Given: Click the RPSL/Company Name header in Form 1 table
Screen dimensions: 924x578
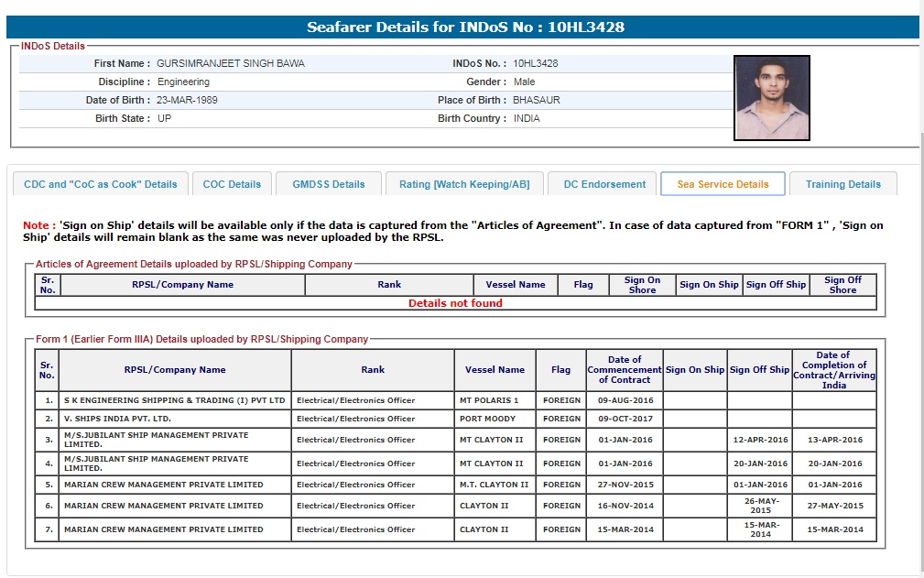Looking at the screenshot, I should (x=174, y=370).
